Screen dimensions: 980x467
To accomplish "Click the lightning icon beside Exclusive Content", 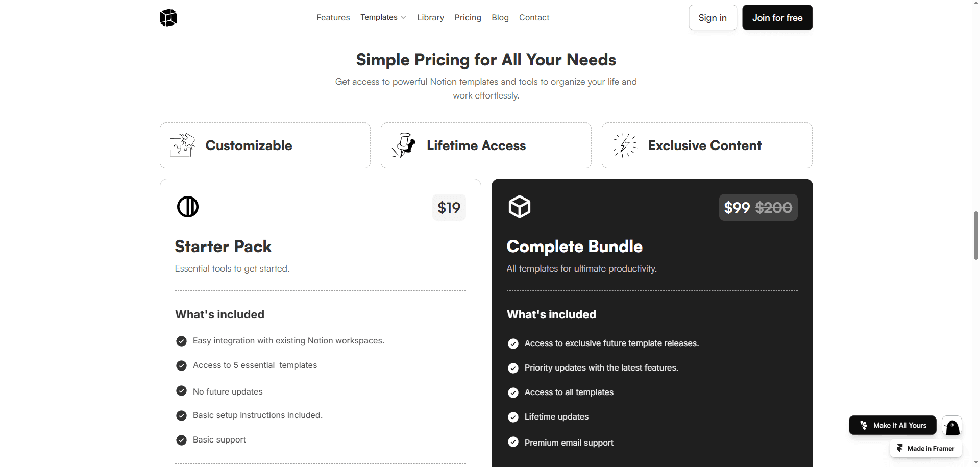I will (625, 145).
